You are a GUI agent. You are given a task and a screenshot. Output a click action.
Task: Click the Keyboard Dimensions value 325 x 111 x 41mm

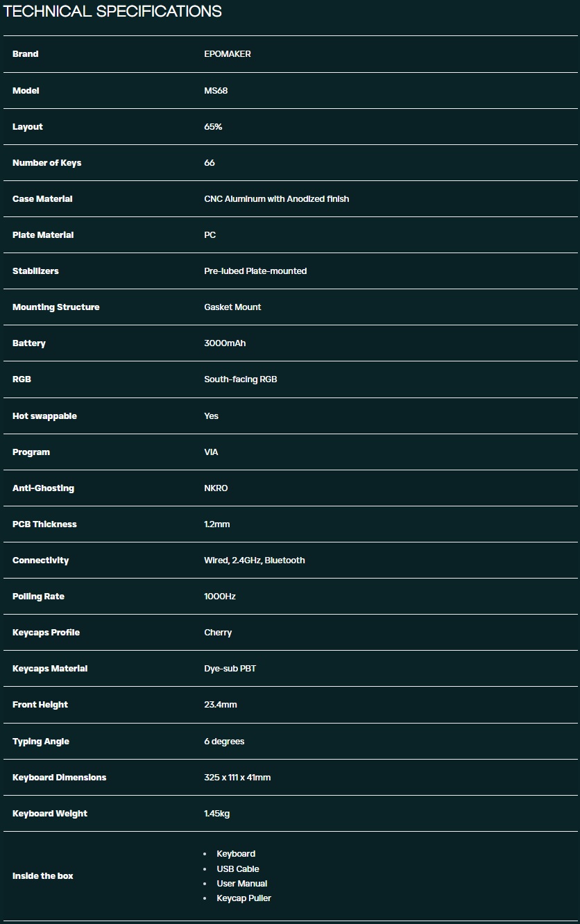pyautogui.click(x=237, y=778)
